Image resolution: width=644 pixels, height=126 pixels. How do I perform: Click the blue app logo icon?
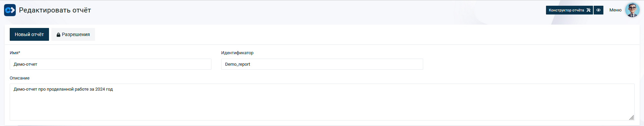(x=10, y=10)
